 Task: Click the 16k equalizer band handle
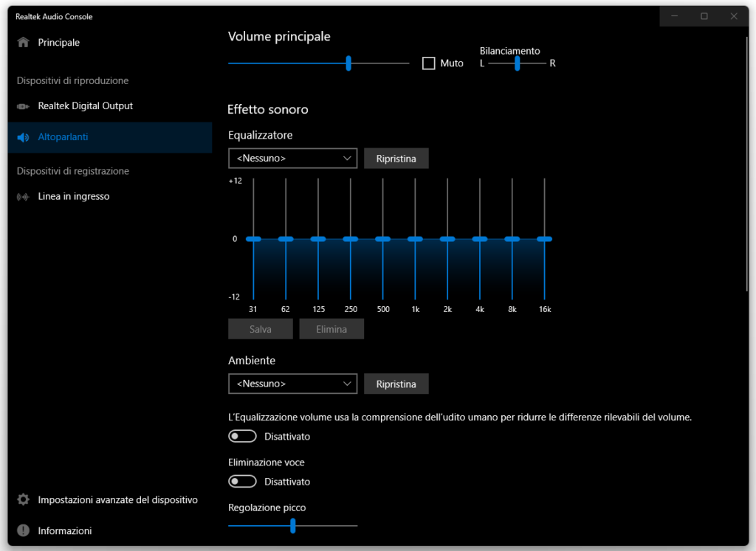[x=544, y=239]
